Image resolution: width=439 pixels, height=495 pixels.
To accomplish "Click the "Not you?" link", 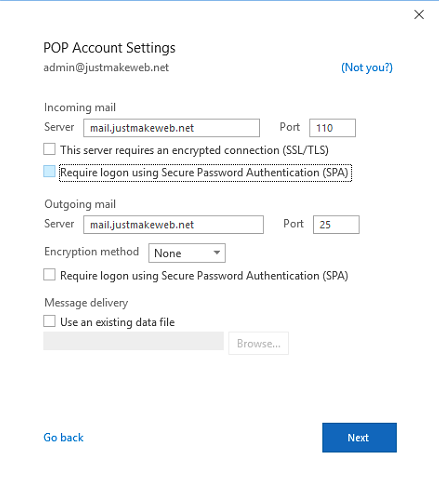I will point(367,68).
